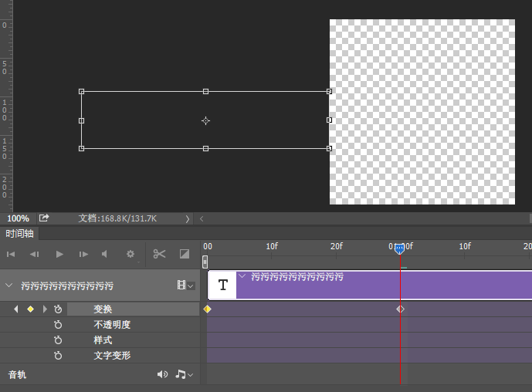532x392 pixels.
Task: Step forward to next frame
Action: (83, 254)
